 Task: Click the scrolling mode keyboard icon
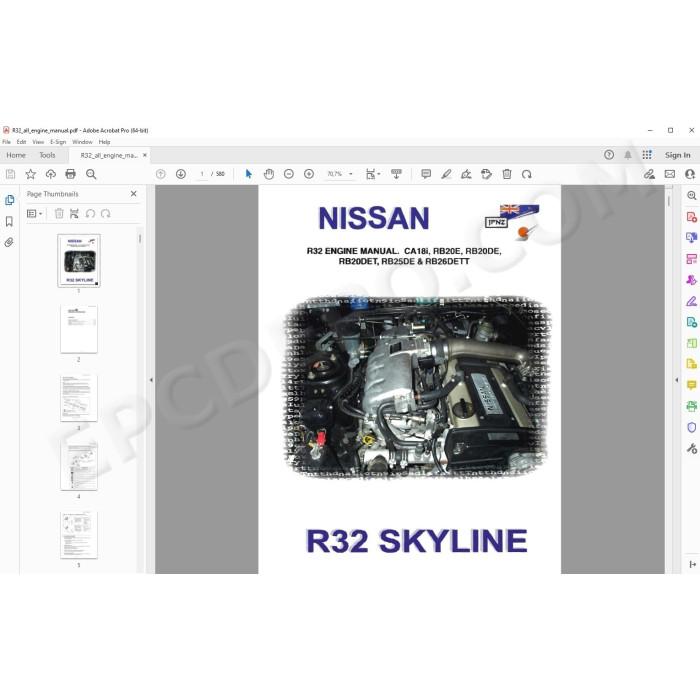click(396, 174)
